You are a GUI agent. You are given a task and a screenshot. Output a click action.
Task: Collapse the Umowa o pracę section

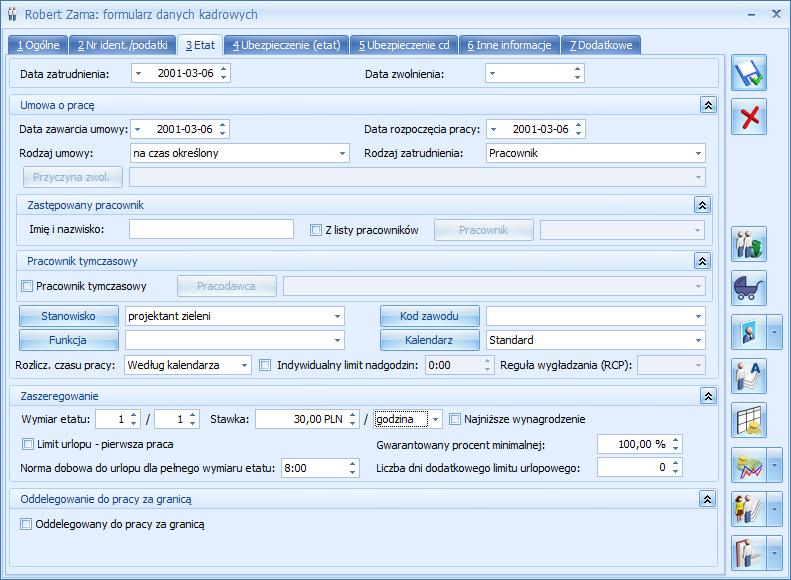(x=707, y=105)
